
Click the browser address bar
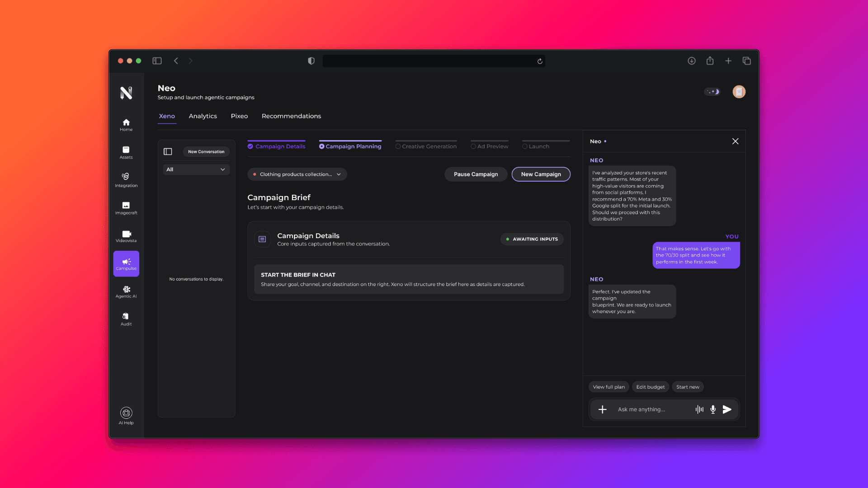click(x=434, y=61)
